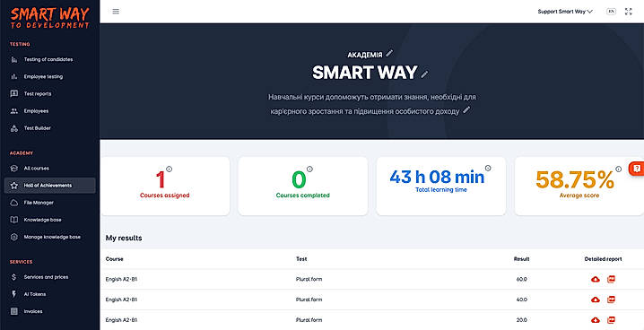644x330 pixels.
Task: Open the orange help widget button
Action: pyautogui.click(x=637, y=169)
